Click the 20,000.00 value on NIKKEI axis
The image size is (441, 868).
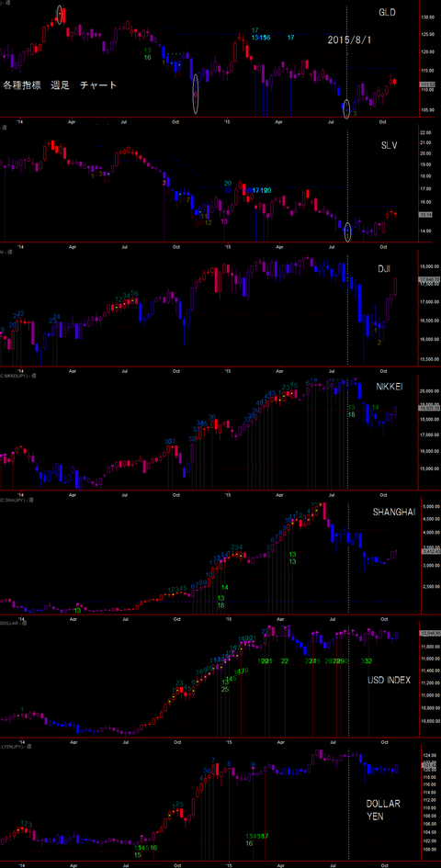pyautogui.click(x=429, y=390)
